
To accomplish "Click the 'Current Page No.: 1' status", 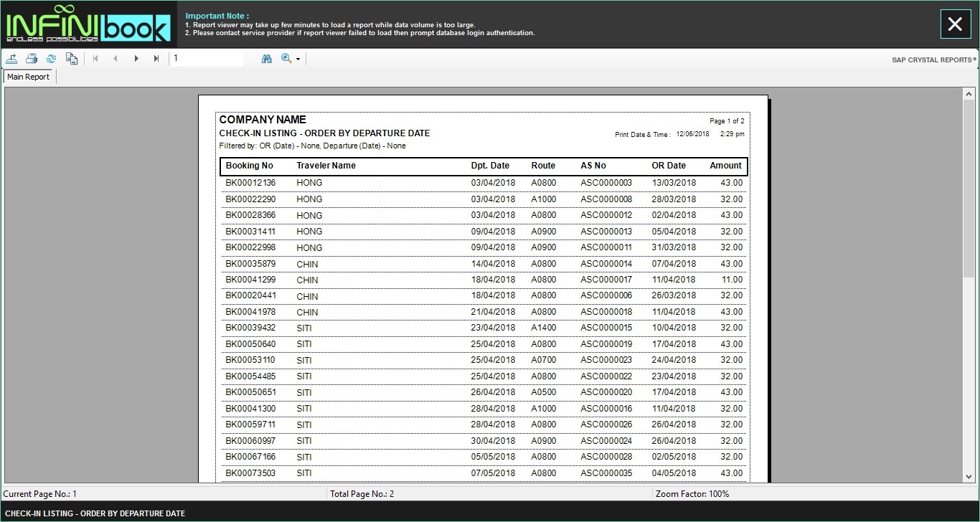I will 39,494.
